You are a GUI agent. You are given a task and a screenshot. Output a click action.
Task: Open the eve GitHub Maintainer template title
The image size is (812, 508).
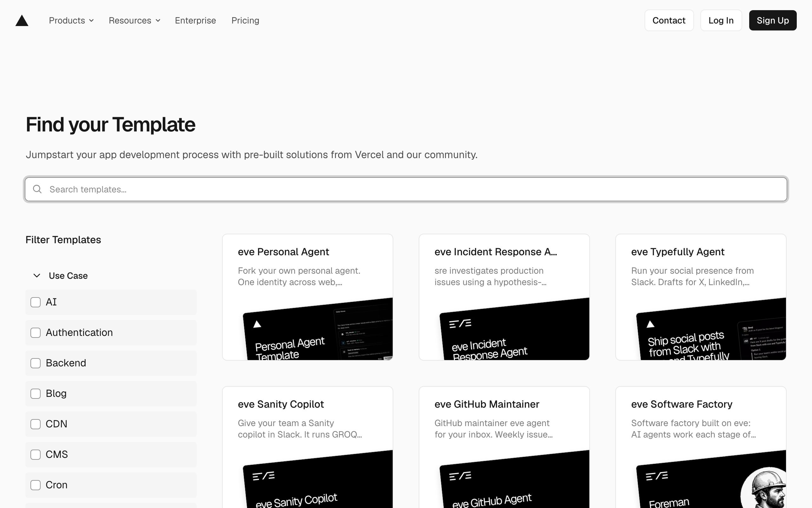(487, 404)
